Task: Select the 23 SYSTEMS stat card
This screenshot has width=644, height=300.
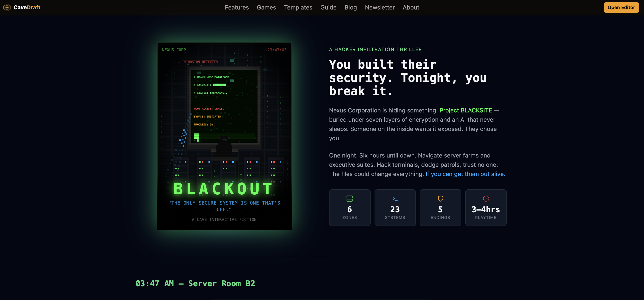Action: pyautogui.click(x=395, y=207)
